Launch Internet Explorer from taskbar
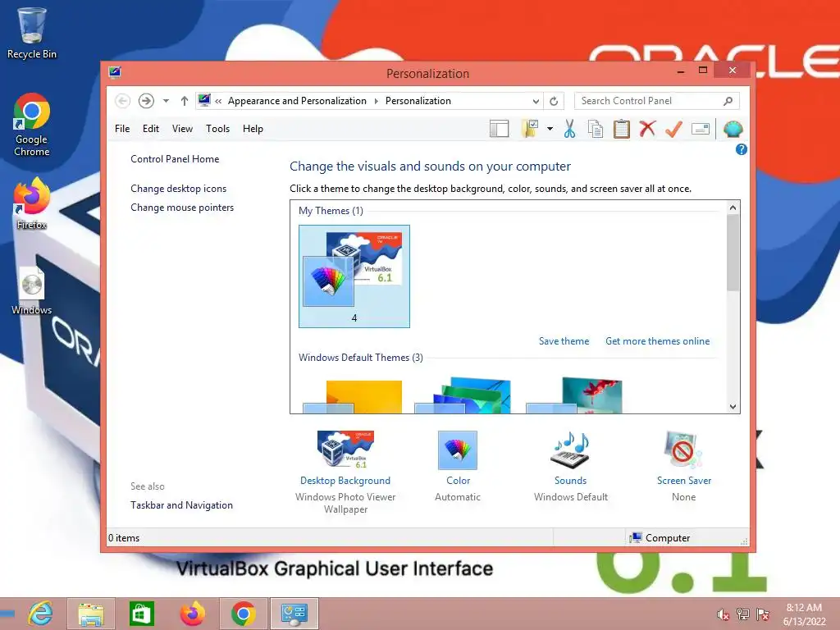This screenshot has width=840, height=630. click(x=41, y=614)
